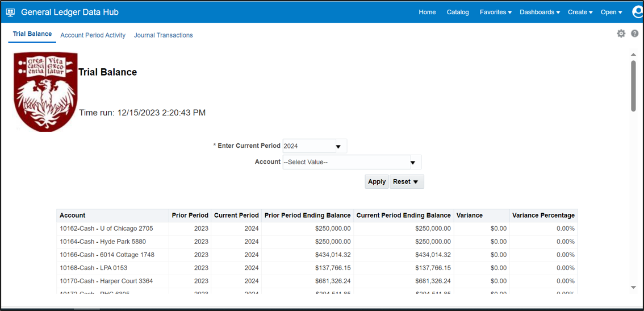Click the help question mark icon
644x311 pixels.
click(x=634, y=34)
